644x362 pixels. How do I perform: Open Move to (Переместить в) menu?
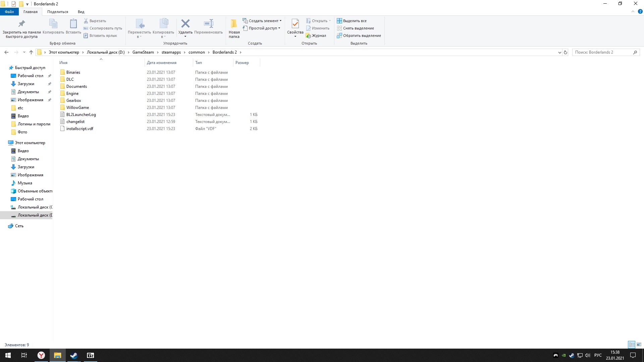139,28
